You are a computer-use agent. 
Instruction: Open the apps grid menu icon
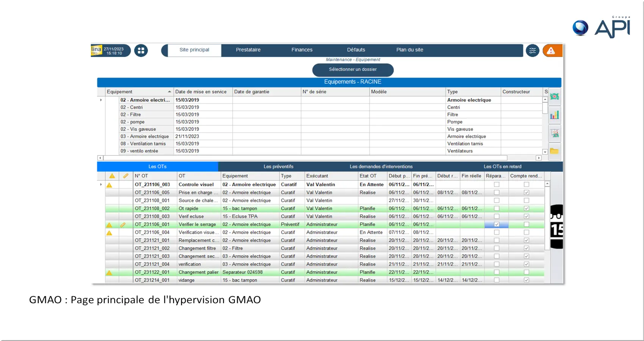click(141, 50)
